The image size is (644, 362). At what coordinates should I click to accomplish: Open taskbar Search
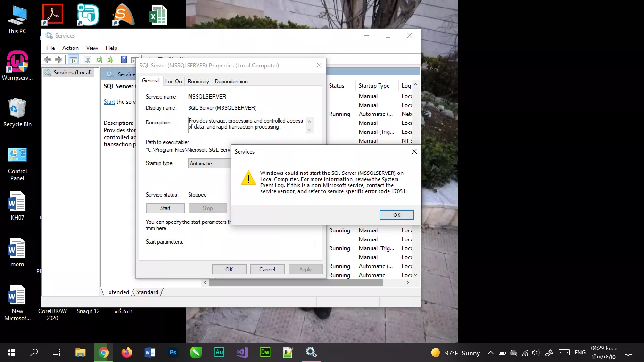[x=34, y=353]
